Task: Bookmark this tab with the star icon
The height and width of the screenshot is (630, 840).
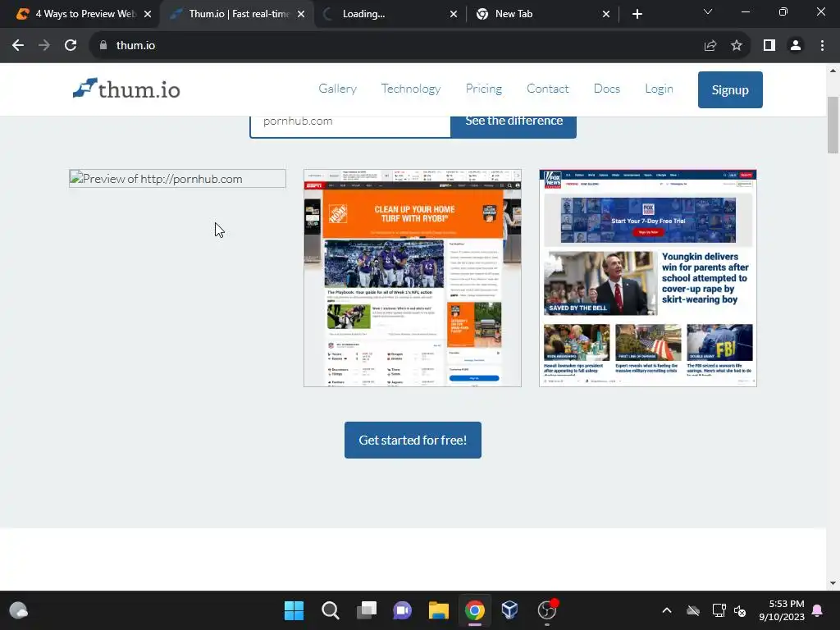Action: coord(737,46)
